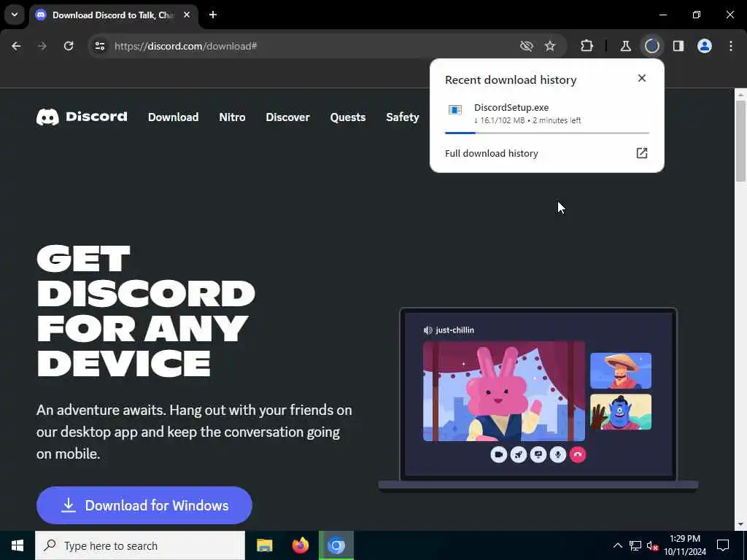Open the Discover nav menu item
747x560 pixels.
point(287,117)
